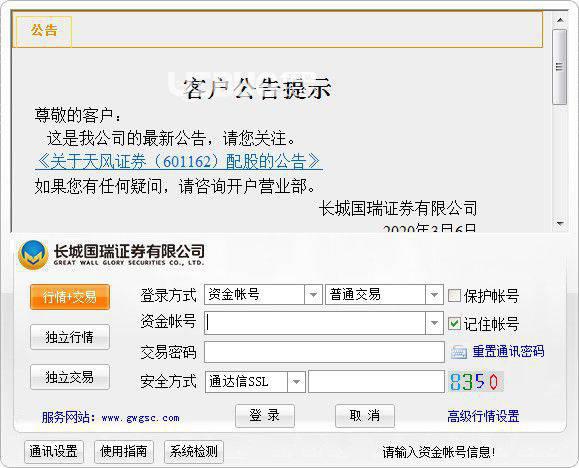Viewport: 579px width, 468px height.
Task: Expand the 资金帐号 account history dropdown arrow
Action: 434,323
